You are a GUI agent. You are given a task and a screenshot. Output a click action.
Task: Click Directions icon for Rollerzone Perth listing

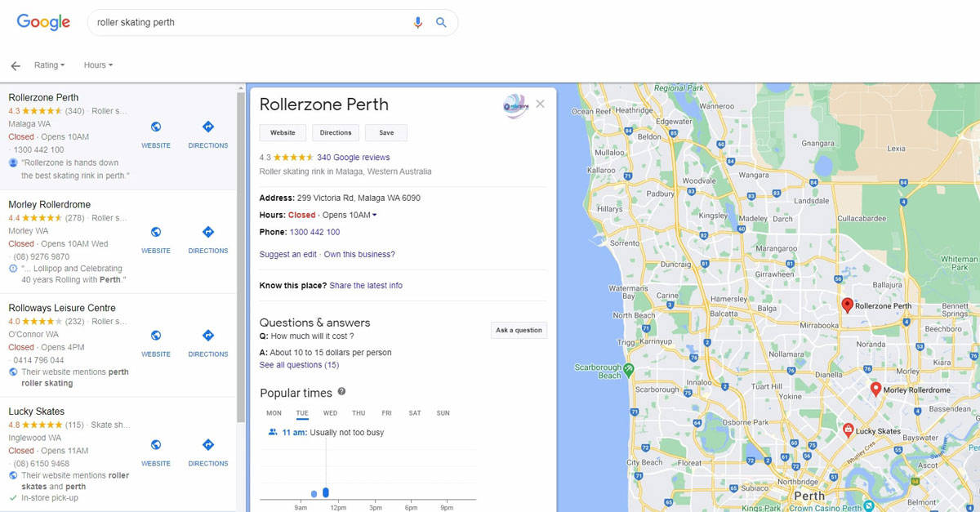(x=207, y=127)
